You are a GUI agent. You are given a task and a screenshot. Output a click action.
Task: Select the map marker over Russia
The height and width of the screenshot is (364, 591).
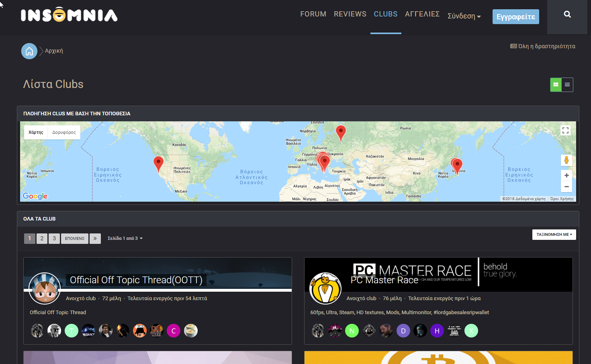(341, 133)
